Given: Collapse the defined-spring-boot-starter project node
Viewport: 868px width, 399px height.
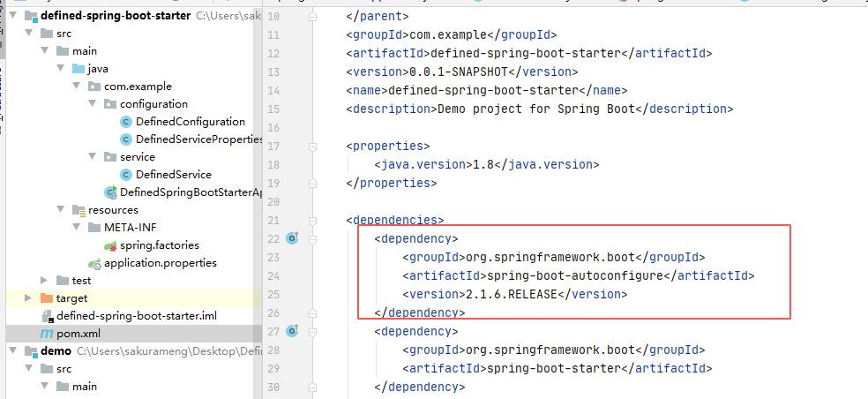Looking at the screenshot, I should pyautogui.click(x=12, y=16).
